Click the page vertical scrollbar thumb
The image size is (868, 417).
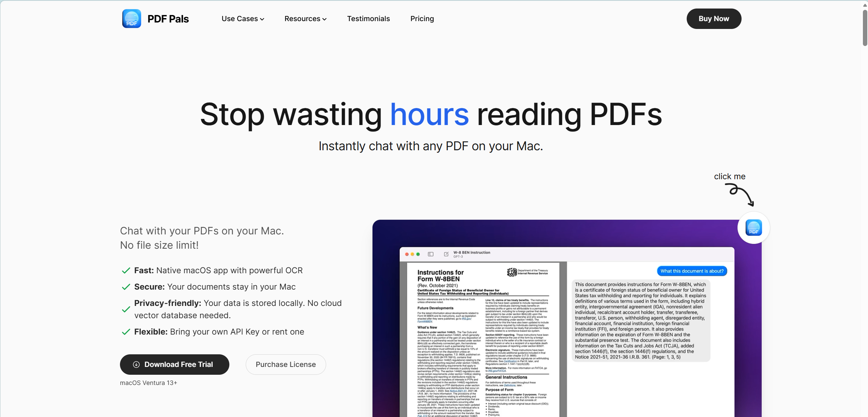click(865, 27)
